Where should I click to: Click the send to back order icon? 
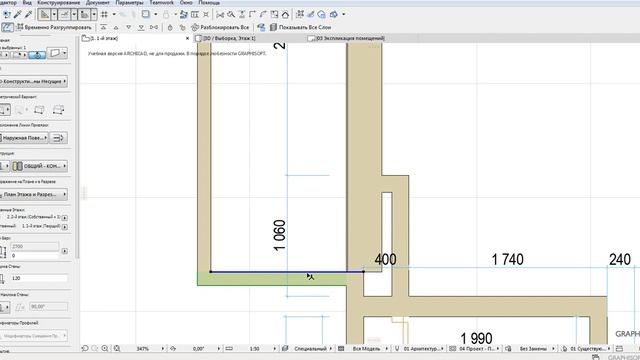(141, 27)
